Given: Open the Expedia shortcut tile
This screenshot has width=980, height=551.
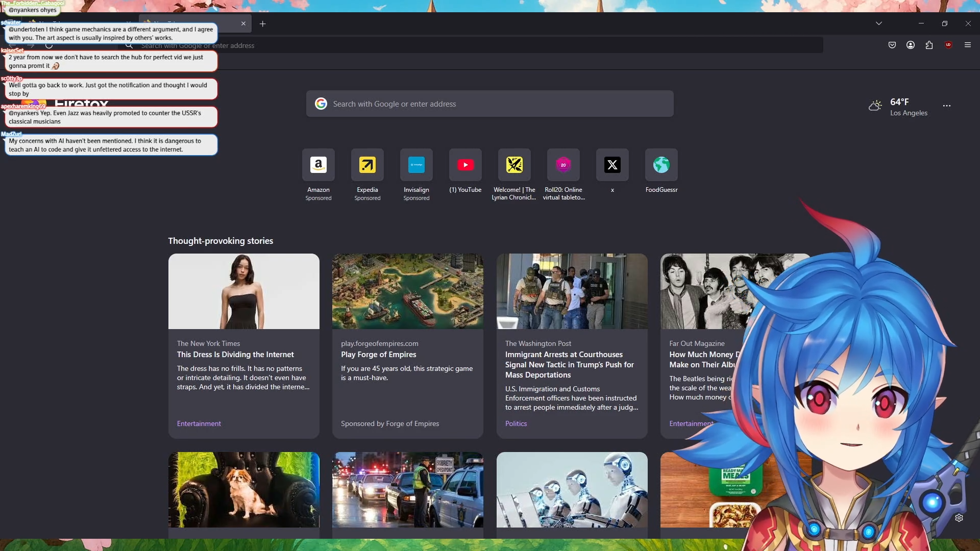Looking at the screenshot, I should 367,165.
